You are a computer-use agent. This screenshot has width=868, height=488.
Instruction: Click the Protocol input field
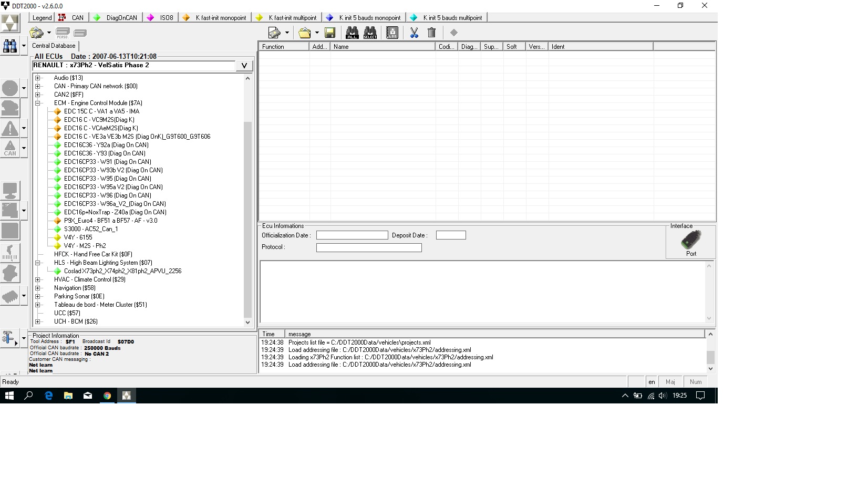369,247
